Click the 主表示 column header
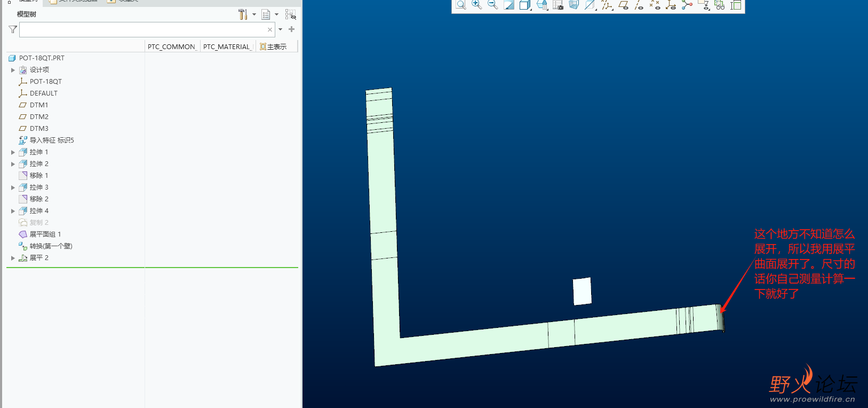This screenshot has height=408, width=868. (276, 46)
